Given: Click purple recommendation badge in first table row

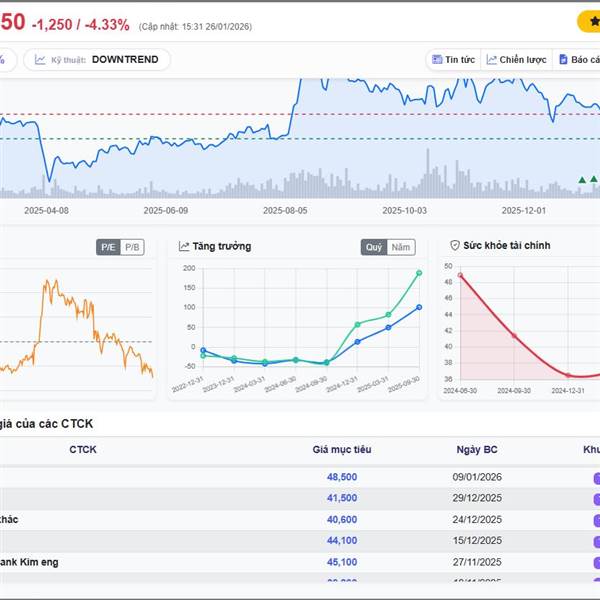Looking at the screenshot, I should [595, 478].
